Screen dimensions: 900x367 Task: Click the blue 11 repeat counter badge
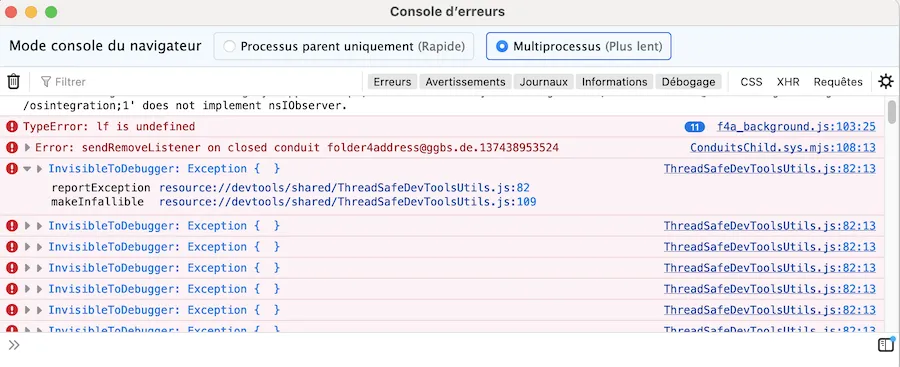tap(695, 127)
